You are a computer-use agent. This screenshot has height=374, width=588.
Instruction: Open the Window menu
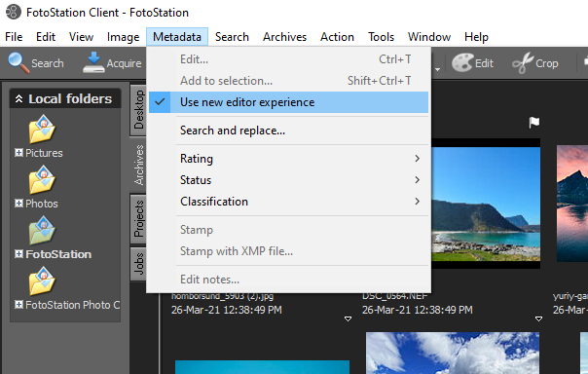(429, 37)
